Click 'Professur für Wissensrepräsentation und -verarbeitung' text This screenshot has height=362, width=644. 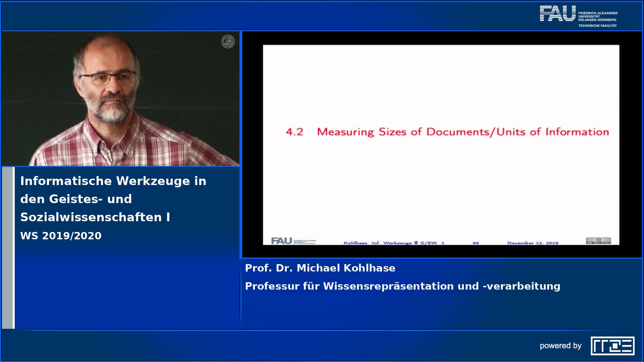tap(402, 286)
